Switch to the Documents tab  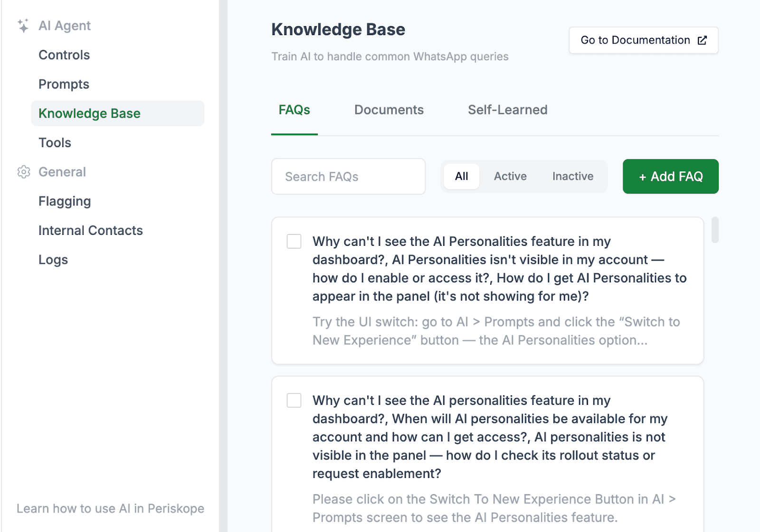click(389, 110)
